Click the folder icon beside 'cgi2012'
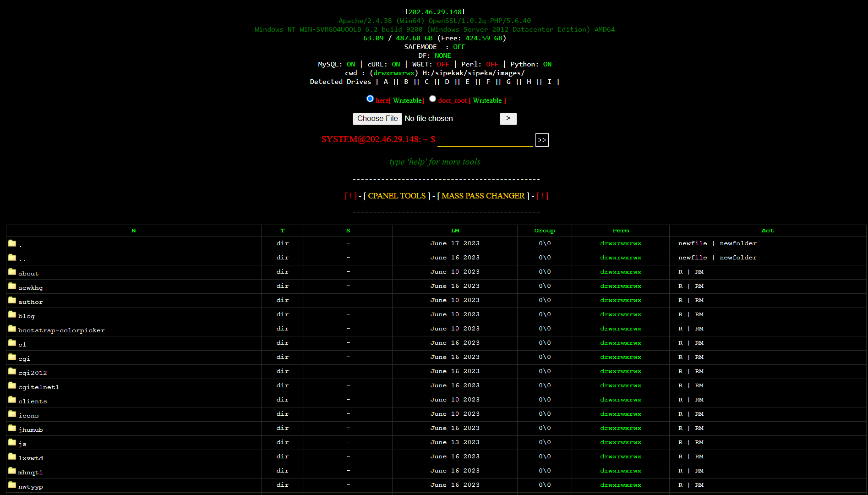 point(12,371)
